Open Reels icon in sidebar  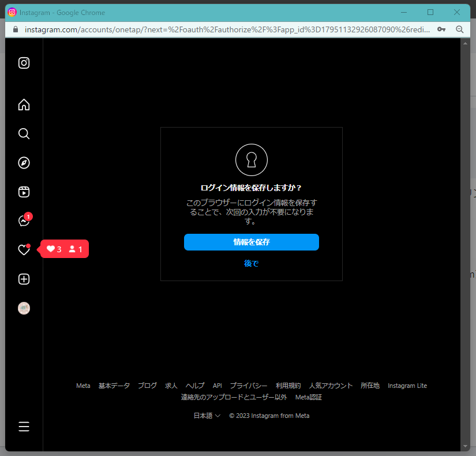24,192
